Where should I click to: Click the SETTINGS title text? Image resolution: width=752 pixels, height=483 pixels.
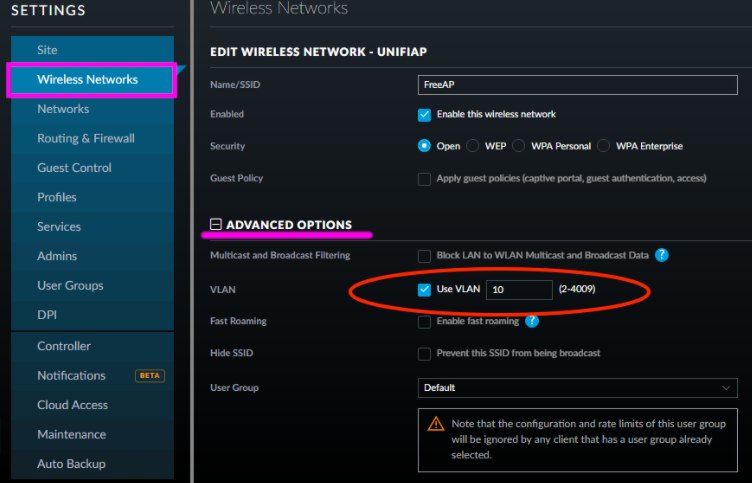[48, 10]
